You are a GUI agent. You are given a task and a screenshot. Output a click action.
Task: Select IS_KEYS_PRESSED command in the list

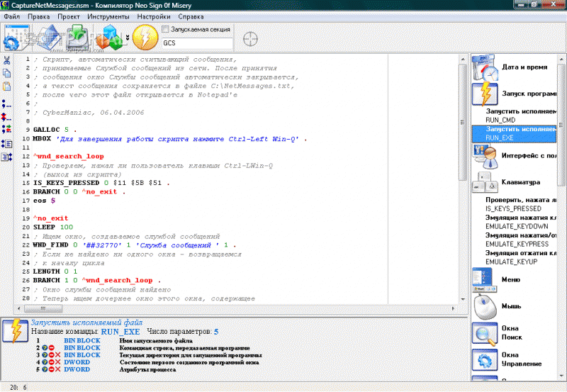[513, 208]
